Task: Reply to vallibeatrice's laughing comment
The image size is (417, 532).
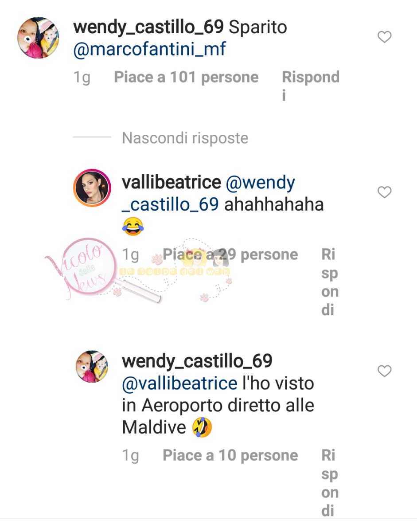Action: coord(329,282)
